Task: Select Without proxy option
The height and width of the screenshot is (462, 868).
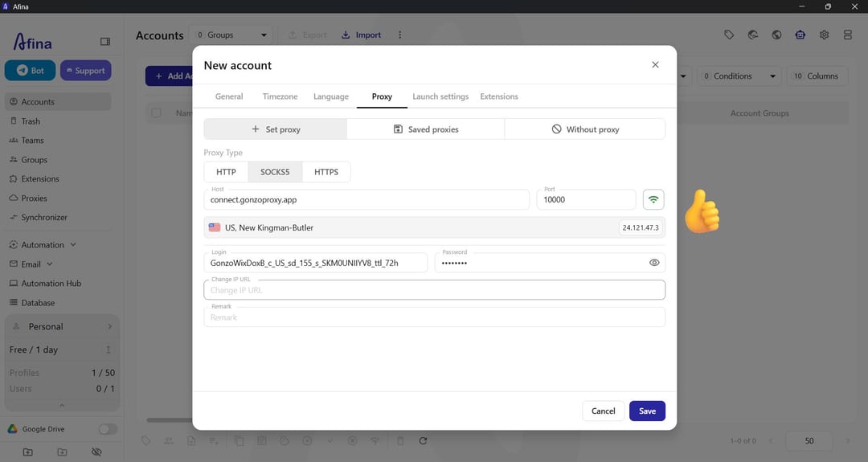Action: 585,129
